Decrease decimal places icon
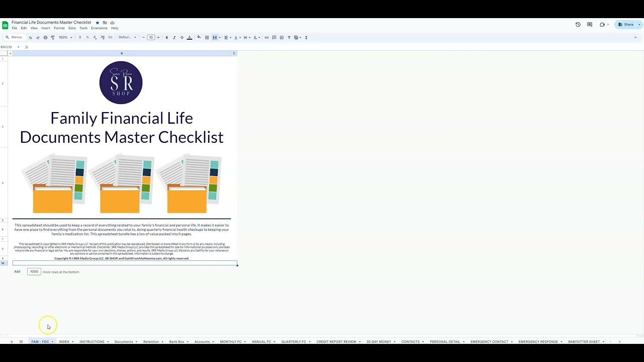The image size is (644, 362). click(95, 38)
